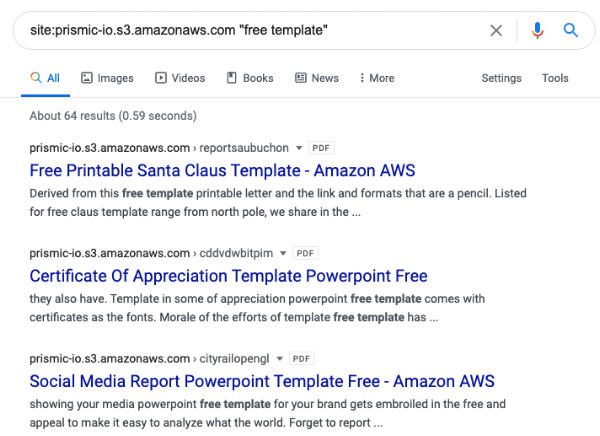
Task: Click the PDF badge on Santa Claus result
Action: pyautogui.click(x=321, y=148)
